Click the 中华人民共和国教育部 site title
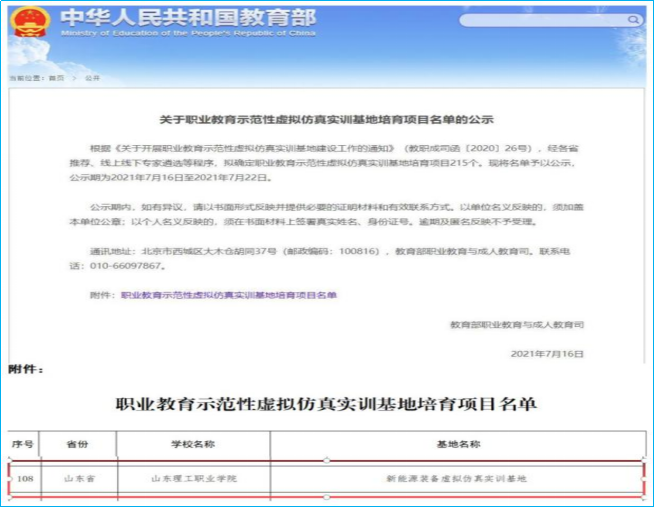 pos(188,18)
